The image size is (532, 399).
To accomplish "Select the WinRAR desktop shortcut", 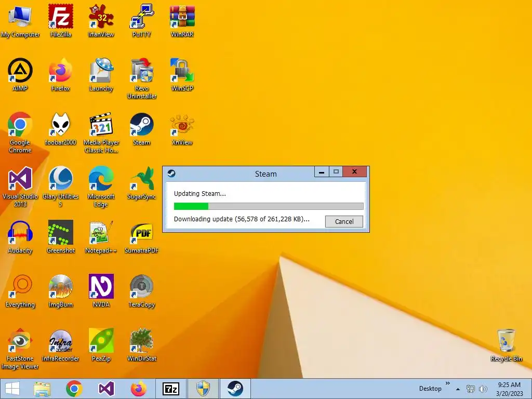I will coord(182,21).
